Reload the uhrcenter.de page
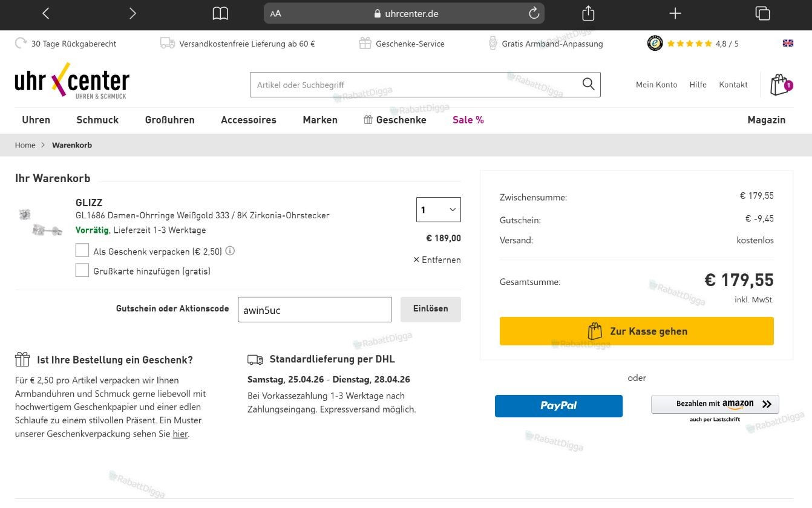Image resolution: width=812 pixels, height=508 pixels. pos(534,13)
